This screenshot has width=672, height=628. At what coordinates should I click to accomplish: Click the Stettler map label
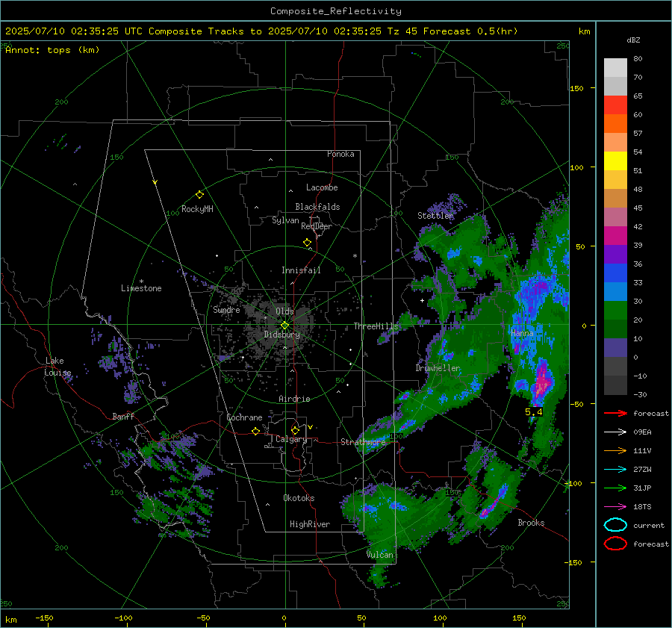coord(435,216)
